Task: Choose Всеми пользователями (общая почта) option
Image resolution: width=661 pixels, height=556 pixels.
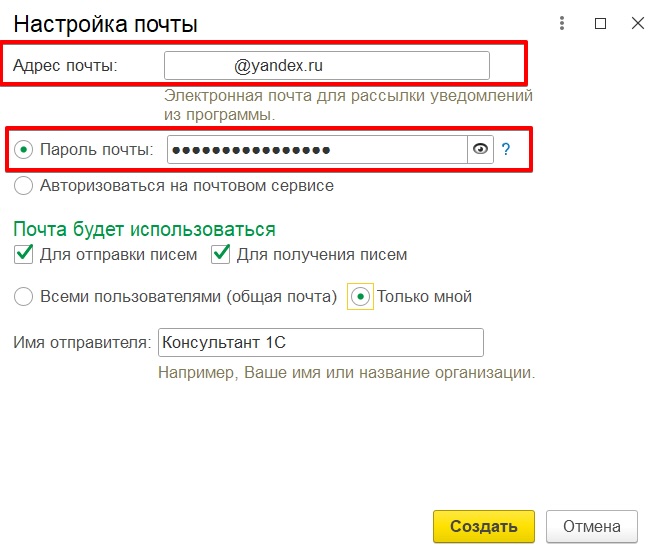Action: pyautogui.click(x=23, y=296)
